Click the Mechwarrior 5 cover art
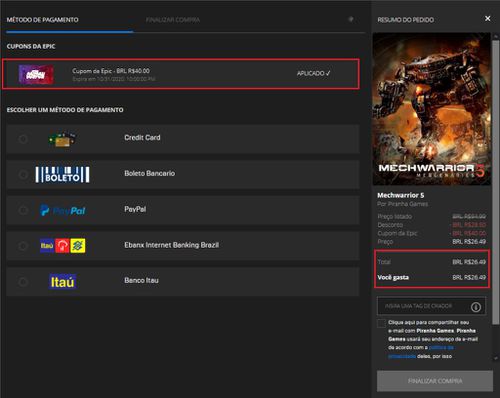 (x=431, y=109)
